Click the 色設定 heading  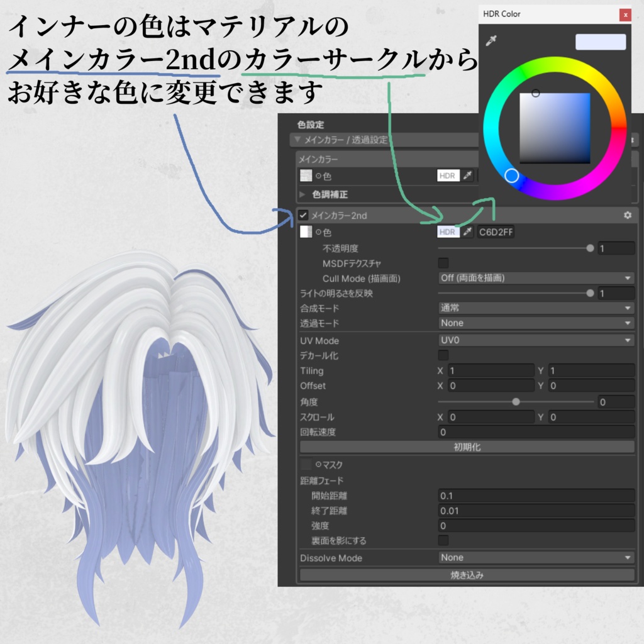(311, 125)
